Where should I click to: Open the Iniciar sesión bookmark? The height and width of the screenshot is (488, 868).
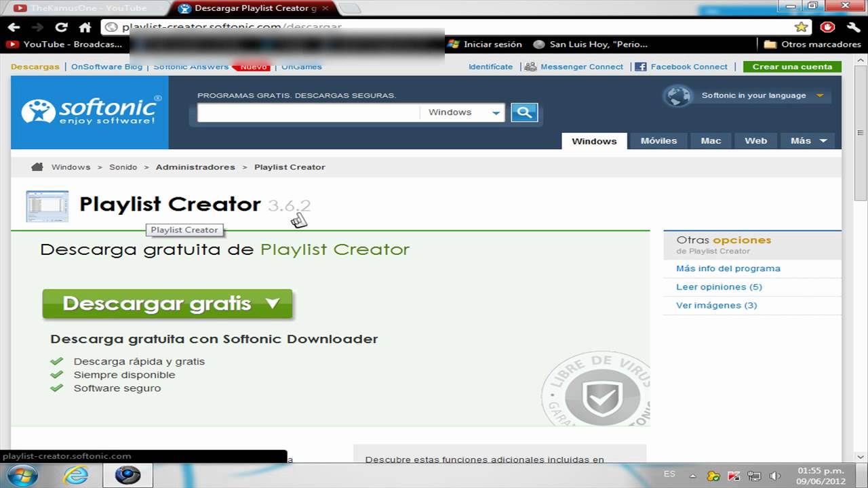click(x=485, y=44)
